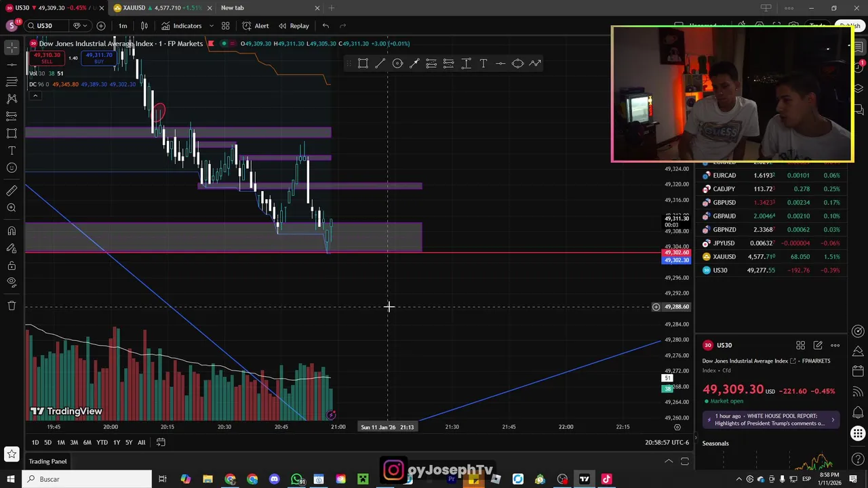Select the crosshair cursor tool in left sidebar
Image resolution: width=868 pixels, height=488 pixels.
(12, 47)
